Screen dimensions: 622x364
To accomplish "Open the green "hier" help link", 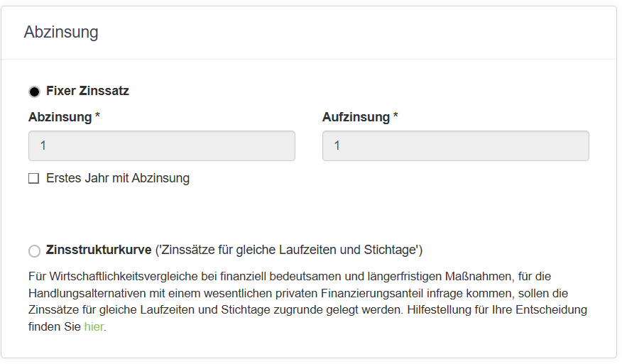I will click(x=94, y=327).
